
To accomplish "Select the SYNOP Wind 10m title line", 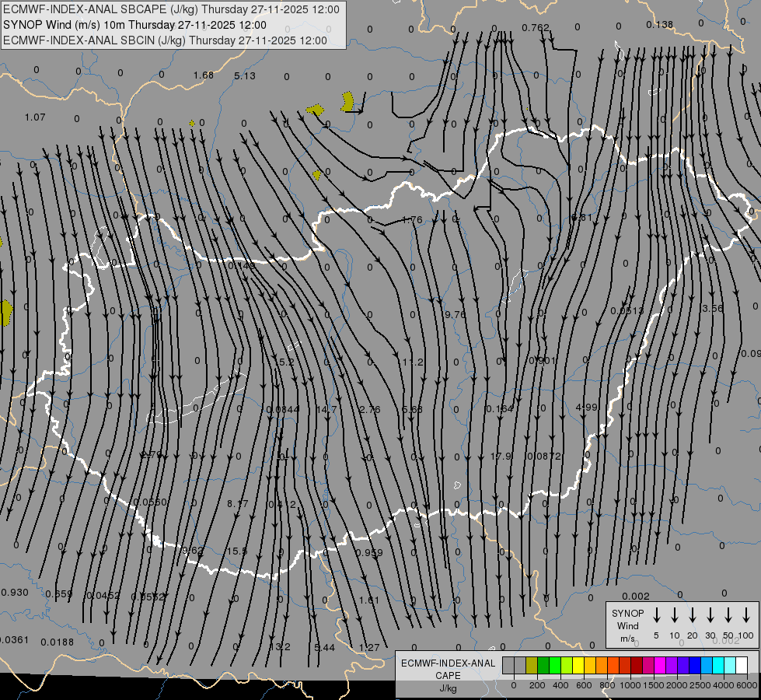I will (x=134, y=25).
